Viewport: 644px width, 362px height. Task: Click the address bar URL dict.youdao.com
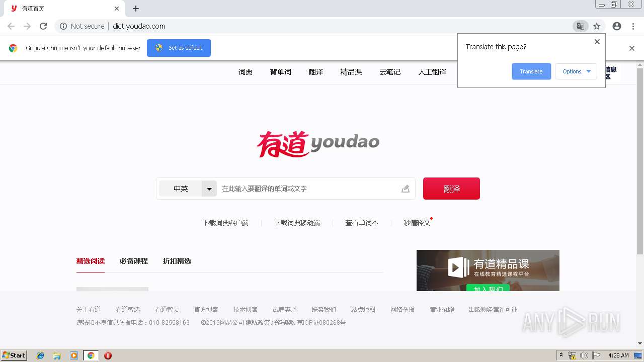[x=139, y=26]
